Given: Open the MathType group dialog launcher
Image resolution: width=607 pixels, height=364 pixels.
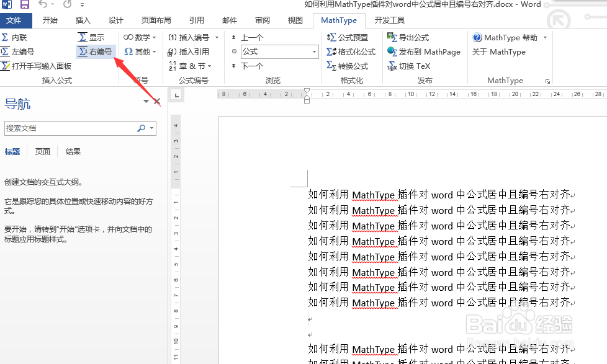Looking at the screenshot, I should (x=548, y=81).
